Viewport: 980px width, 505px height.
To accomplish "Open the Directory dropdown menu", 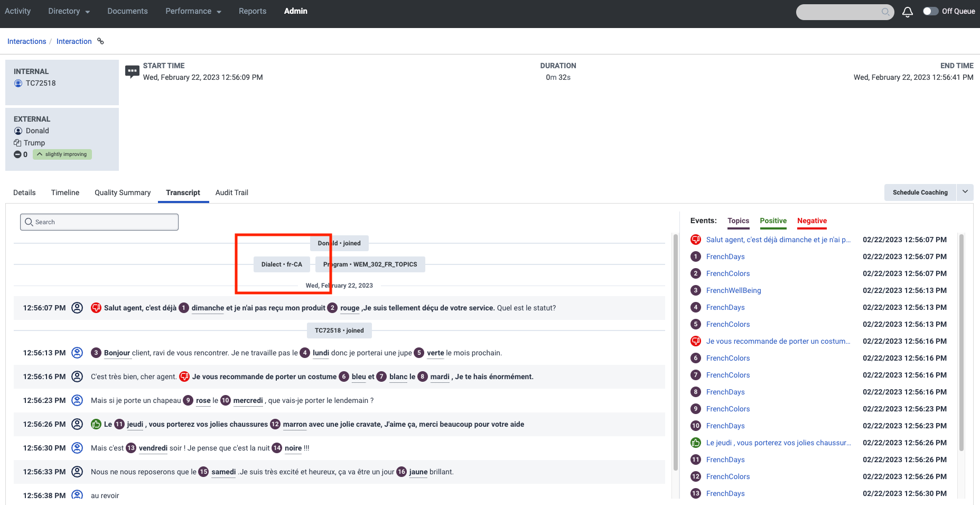I will coord(68,11).
